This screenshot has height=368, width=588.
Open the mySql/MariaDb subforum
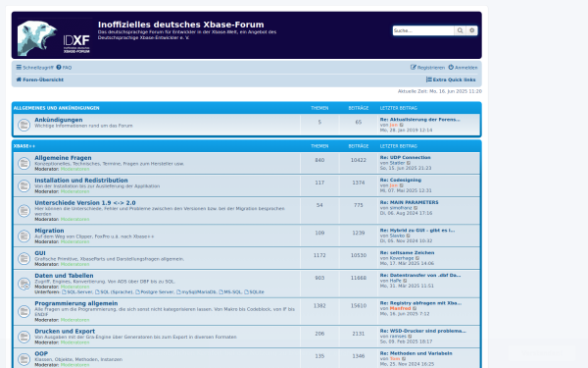click(197, 291)
